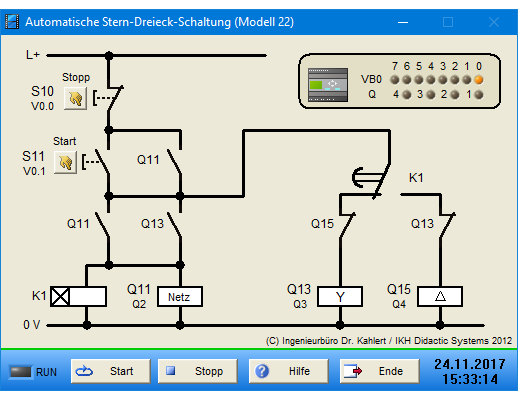Click the Q output 4 indicator LED
Viewport: 518px width, 398px height.
click(x=407, y=95)
